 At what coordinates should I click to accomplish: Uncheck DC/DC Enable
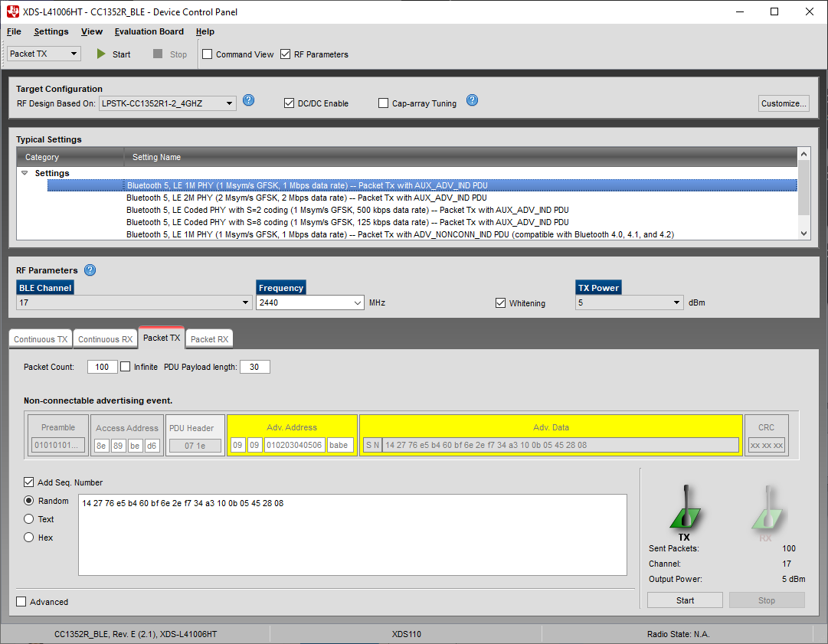(289, 103)
